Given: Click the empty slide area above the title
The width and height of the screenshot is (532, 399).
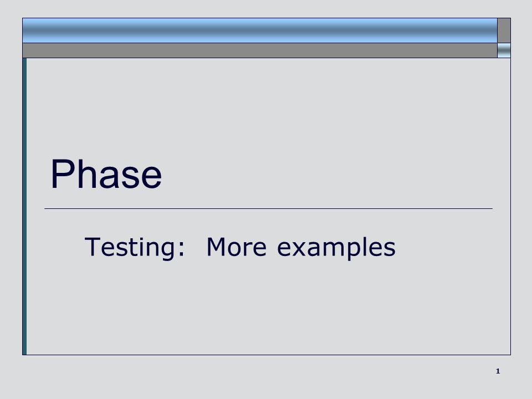Looking at the screenshot, I should pos(268,105).
